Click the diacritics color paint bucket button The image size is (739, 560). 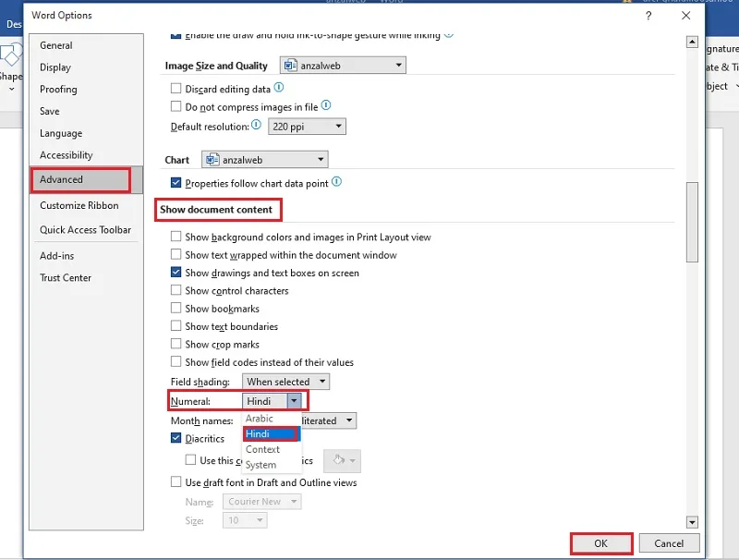(x=343, y=460)
